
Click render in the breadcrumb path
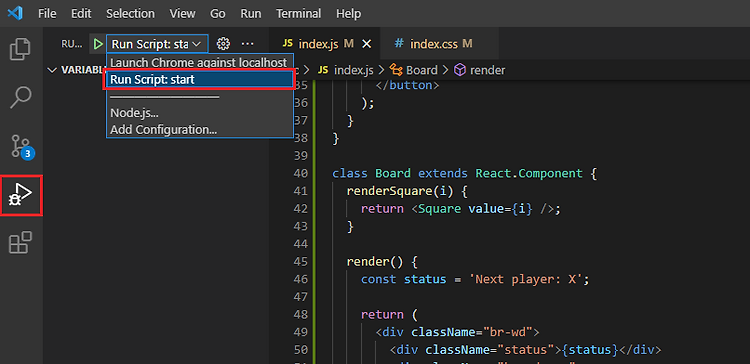[x=487, y=70]
